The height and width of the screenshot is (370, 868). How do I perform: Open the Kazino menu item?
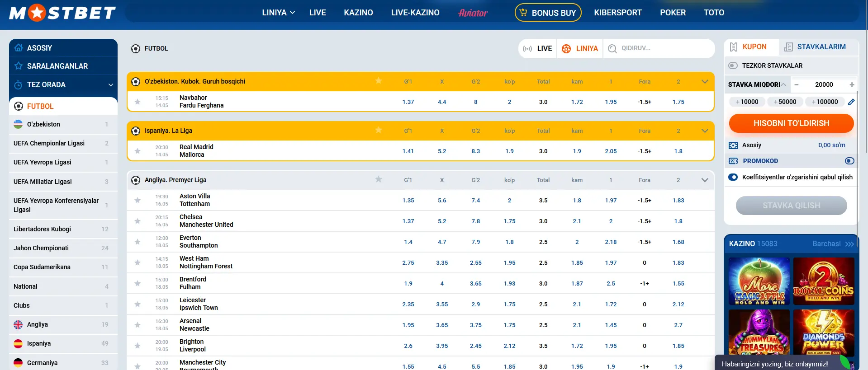click(x=358, y=13)
